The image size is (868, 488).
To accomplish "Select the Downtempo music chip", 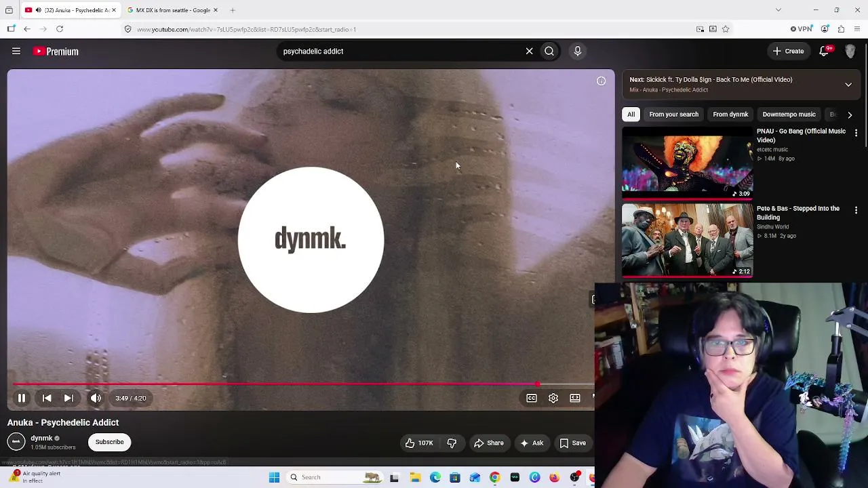I will tap(789, 115).
